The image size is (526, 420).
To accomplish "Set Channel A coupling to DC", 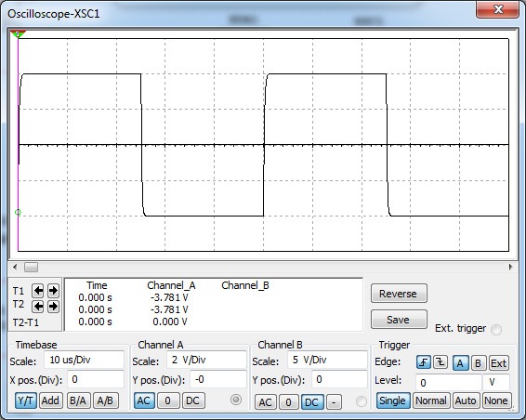I will click(x=193, y=400).
